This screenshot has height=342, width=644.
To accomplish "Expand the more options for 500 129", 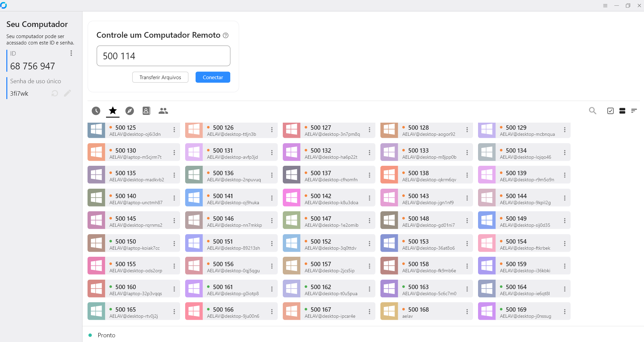I will point(565,130).
